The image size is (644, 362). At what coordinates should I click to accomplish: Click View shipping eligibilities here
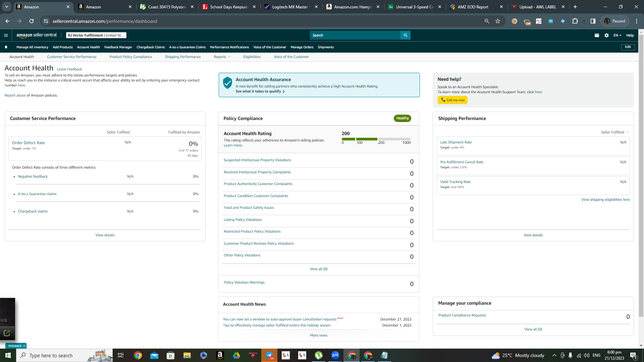click(x=605, y=200)
